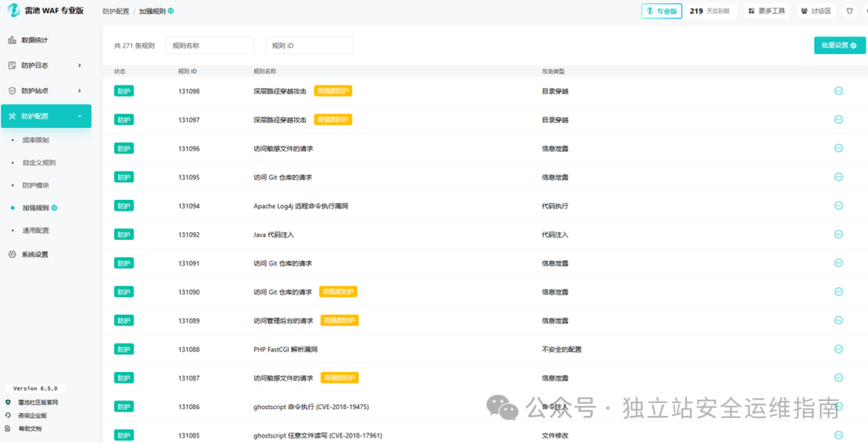Click ghostscript 命令执行 (CVE-2018-19475) rule name
Image resolution: width=868 pixels, height=443 pixels.
coord(311,407)
